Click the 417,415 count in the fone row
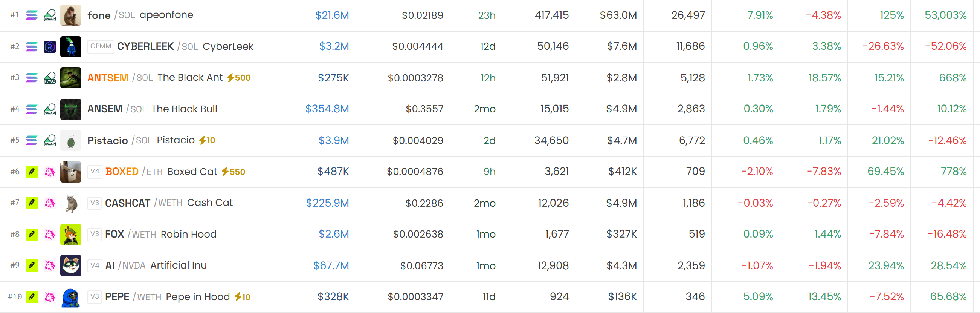The width and height of the screenshot is (980, 313). pyautogui.click(x=552, y=15)
